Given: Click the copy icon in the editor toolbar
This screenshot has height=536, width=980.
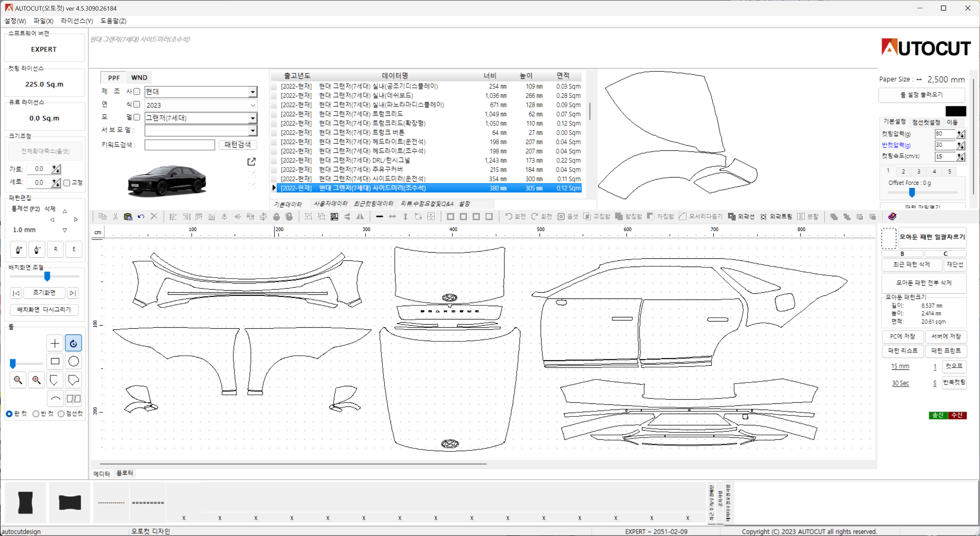Looking at the screenshot, I should (103, 217).
